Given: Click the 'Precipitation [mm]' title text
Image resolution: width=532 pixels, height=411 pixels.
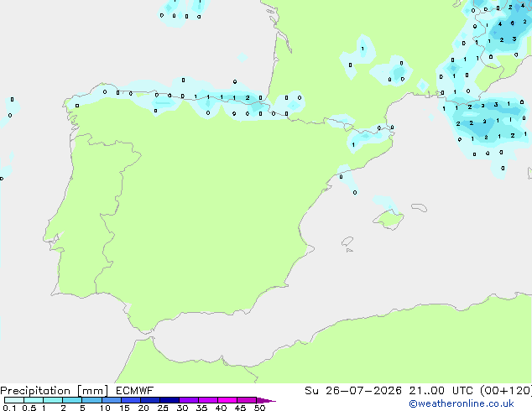Looking at the screenshot, I should [55, 391].
